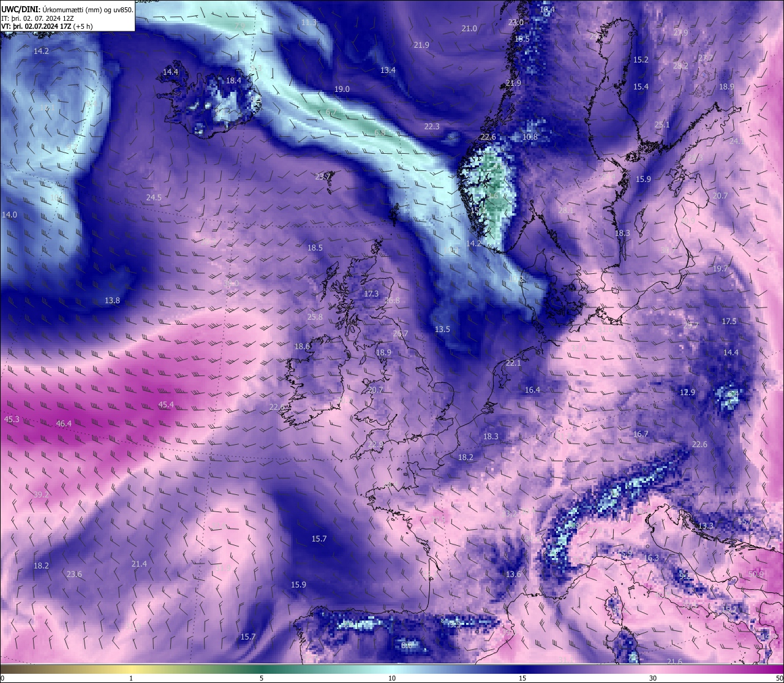This screenshot has width=784, height=683.
Task: Click the 19.0 value northeast of Iceland
Action: (342, 89)
